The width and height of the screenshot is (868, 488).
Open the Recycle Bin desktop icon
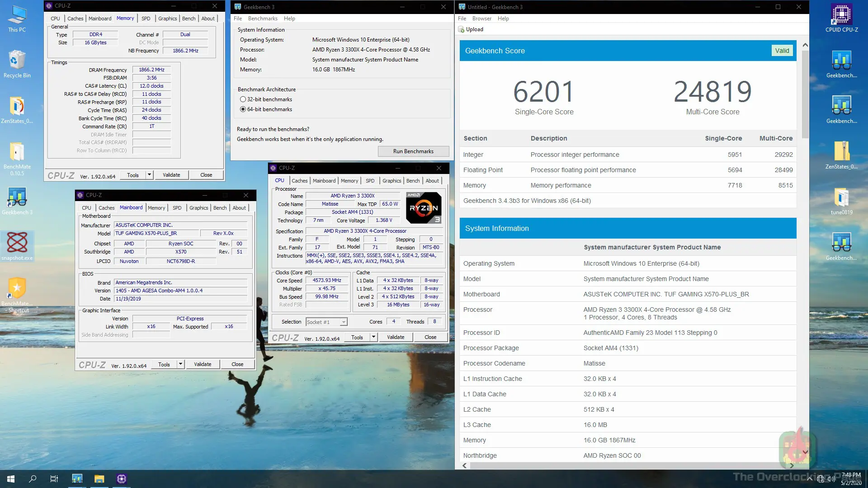point(17,64)
